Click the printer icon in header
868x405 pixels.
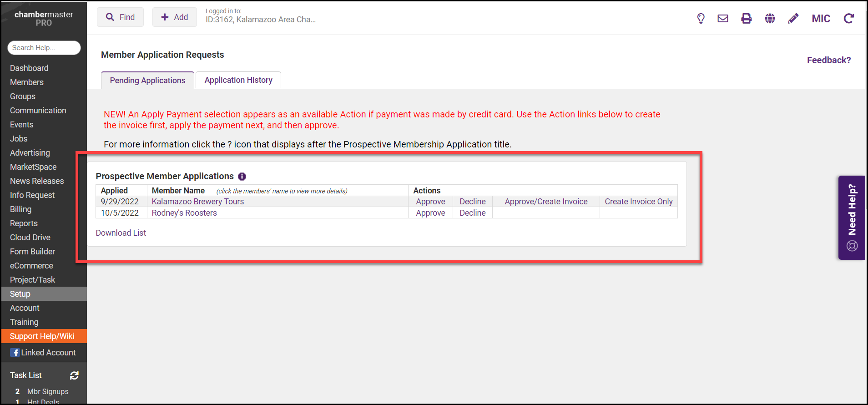747,18
